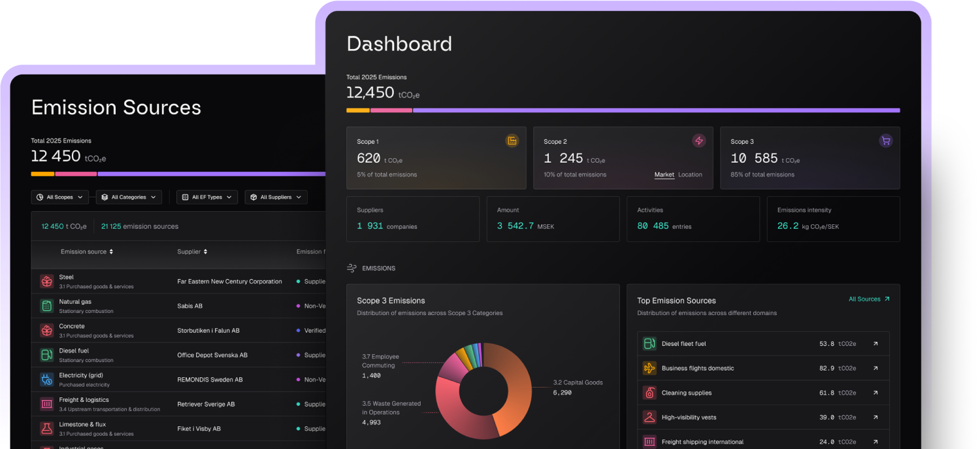Switch Scope 2 to Market method
The image size is (980, 449).
pos(664,175)
